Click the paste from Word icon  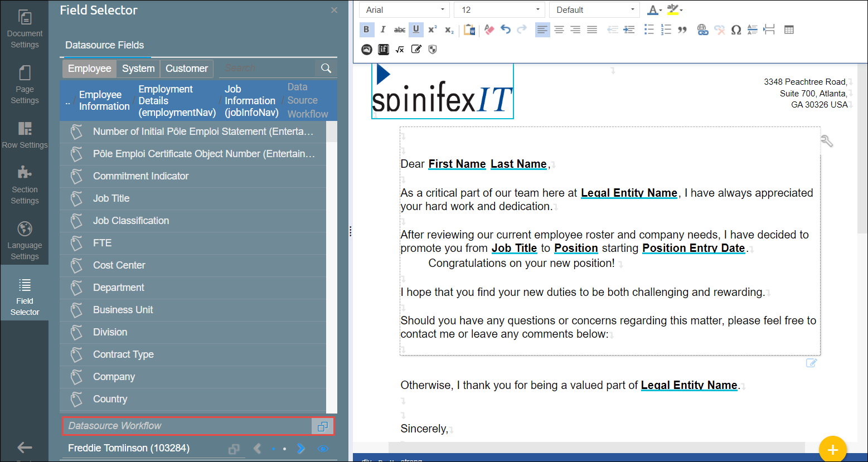(469, 30)
